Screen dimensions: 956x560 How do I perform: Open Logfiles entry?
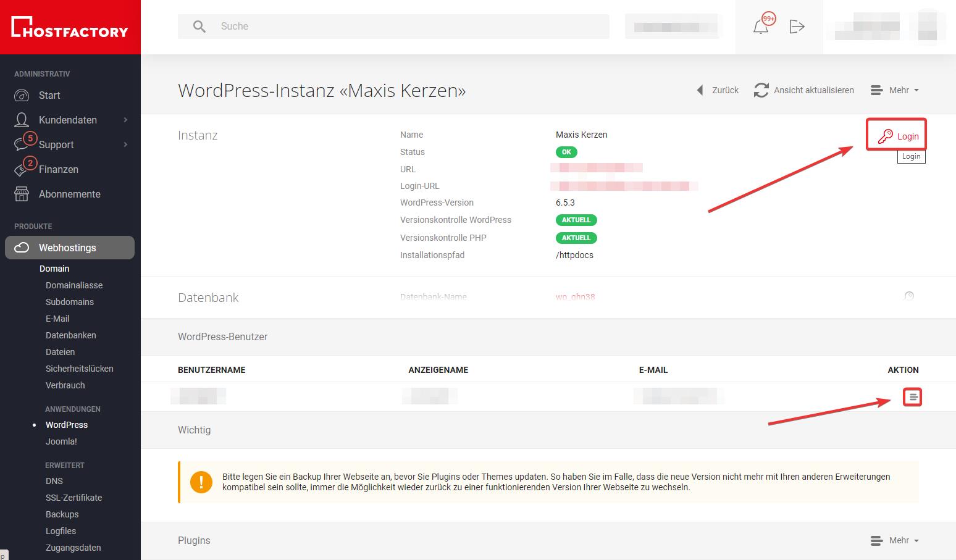[x=61, y=531]
